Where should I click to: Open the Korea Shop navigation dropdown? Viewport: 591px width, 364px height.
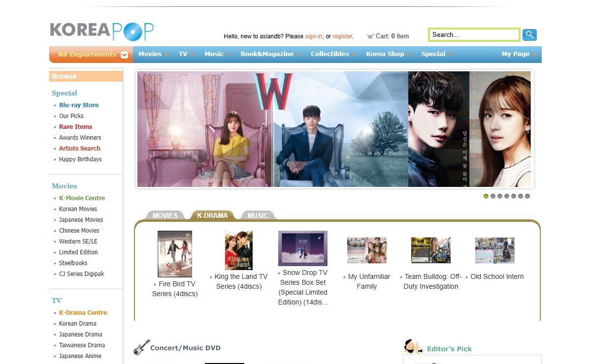[x=389, y=54]
